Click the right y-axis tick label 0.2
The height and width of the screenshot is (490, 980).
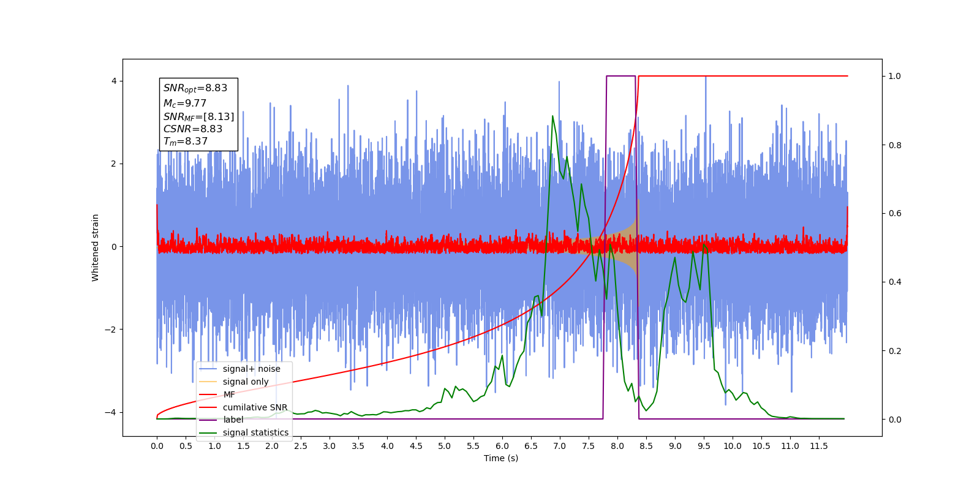pyautogui.click(x=895, y=351)
